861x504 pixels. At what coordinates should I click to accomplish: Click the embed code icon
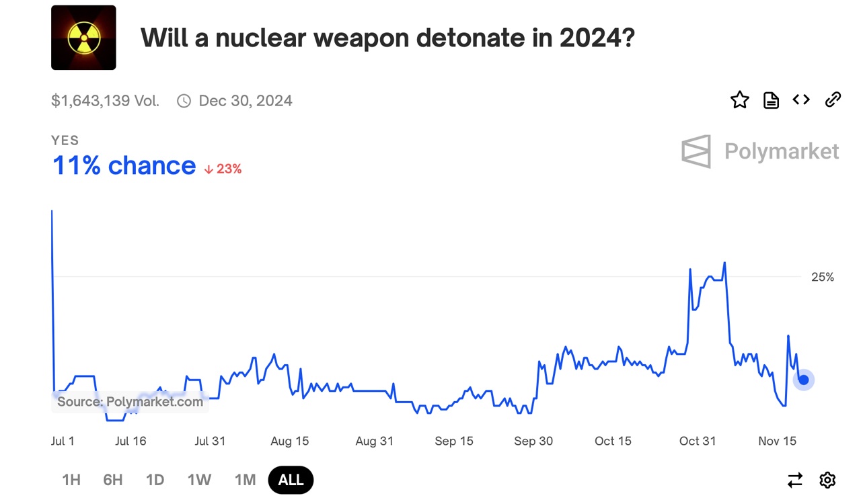click(801, 99)
